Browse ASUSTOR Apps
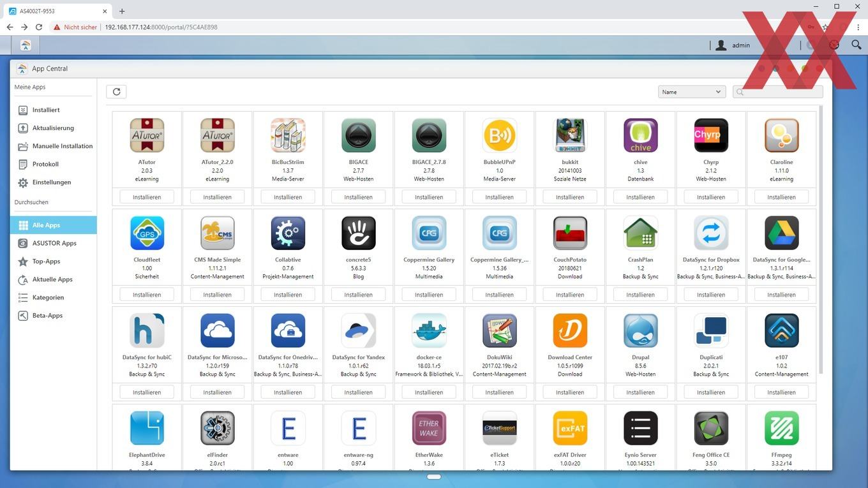The image size is (868, 488). 53,243
